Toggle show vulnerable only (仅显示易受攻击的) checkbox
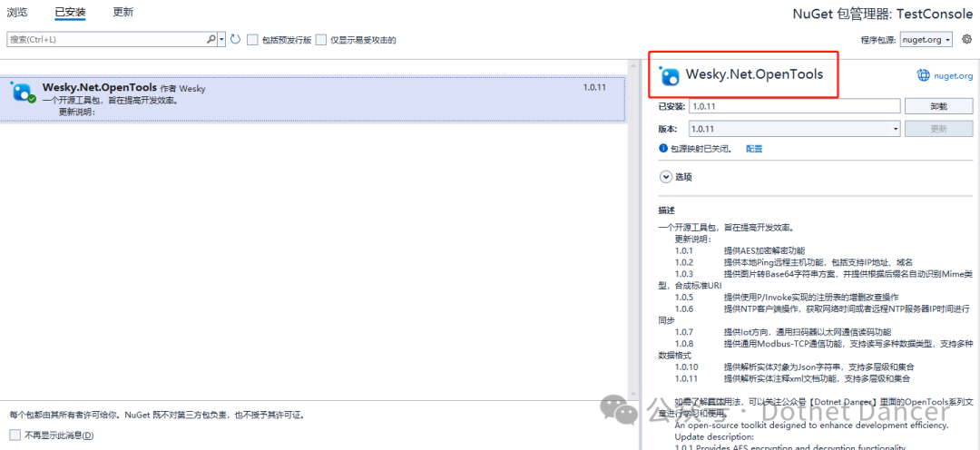The width and height of the screenshot is (980, 450). click(321, 40)
